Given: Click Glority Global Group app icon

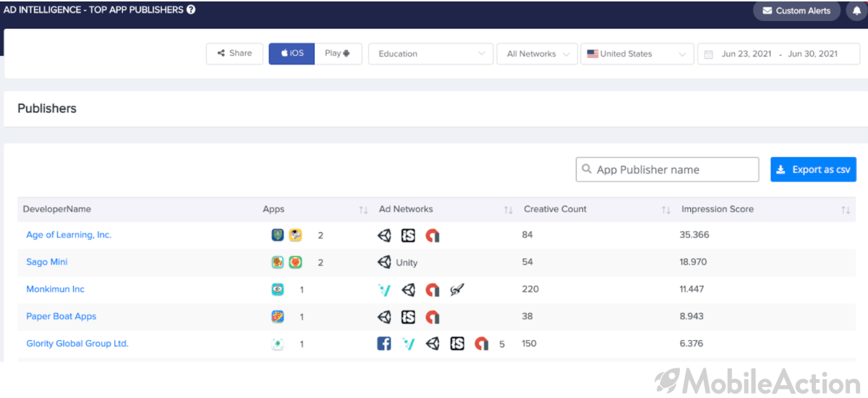Looking at the screenshot, I should [x=278, y=344].
